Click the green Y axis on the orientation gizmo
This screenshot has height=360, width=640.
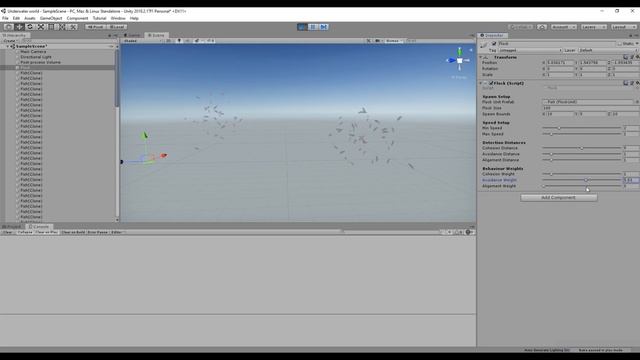coord(460,51)
